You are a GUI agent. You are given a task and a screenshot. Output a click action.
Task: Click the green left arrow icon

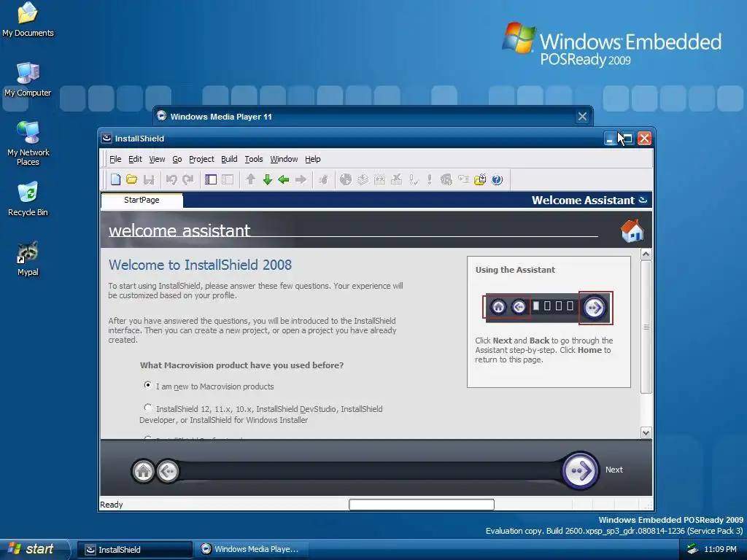pos(284,179)
